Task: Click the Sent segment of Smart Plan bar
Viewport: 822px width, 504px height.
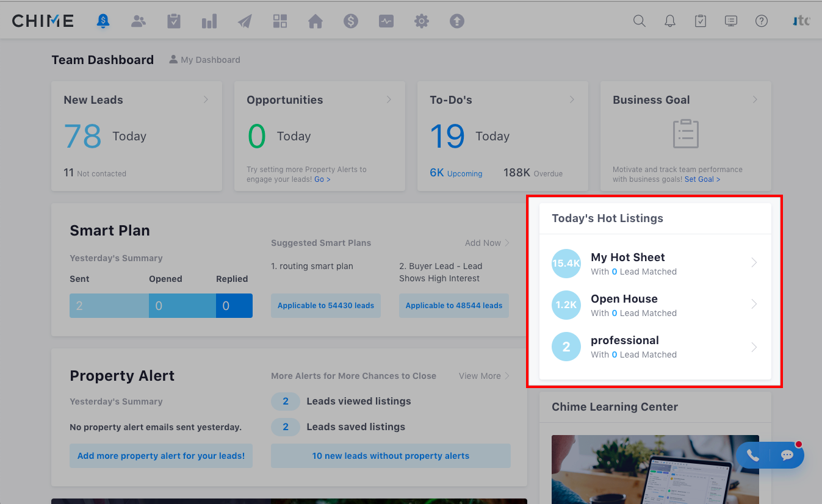Action: click(x=109, y=306)
